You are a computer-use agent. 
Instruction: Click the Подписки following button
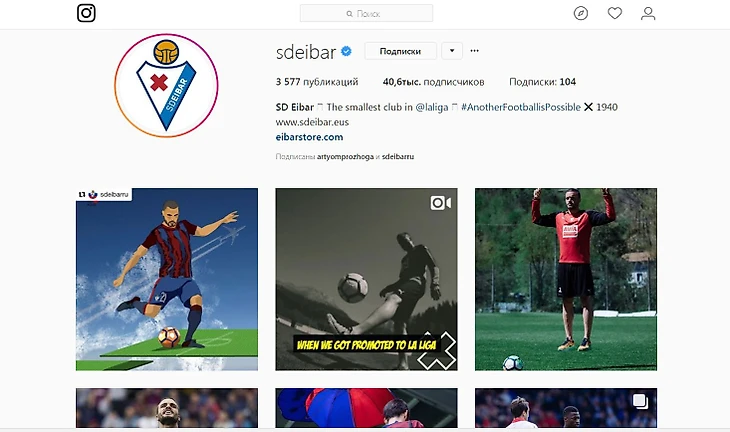click(400, 51)
